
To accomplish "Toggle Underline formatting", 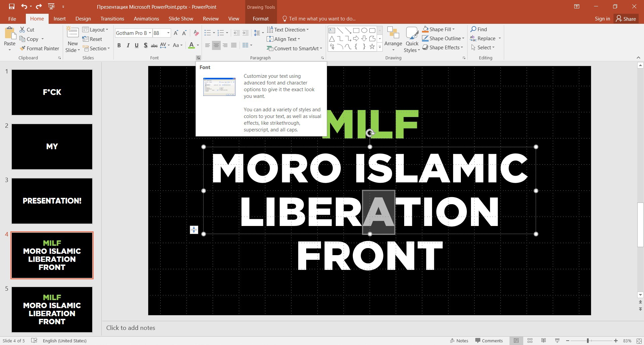I will coord(137,45).
